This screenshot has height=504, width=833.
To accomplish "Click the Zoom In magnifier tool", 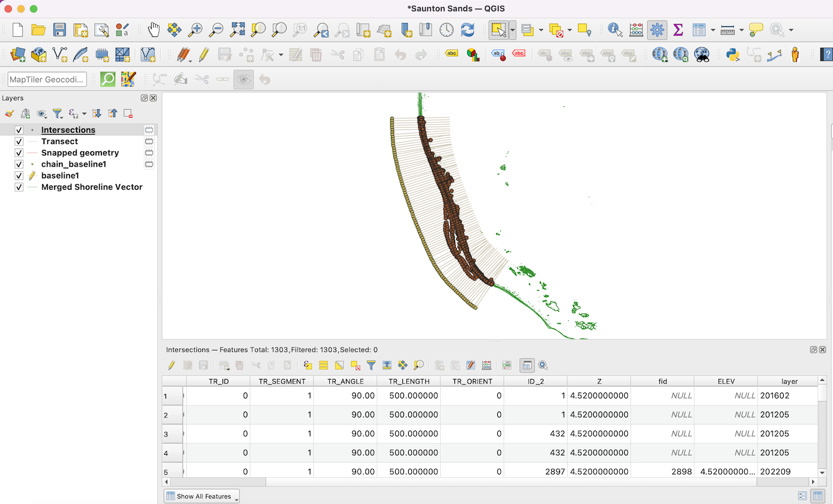I will click(x=195, y=30).
